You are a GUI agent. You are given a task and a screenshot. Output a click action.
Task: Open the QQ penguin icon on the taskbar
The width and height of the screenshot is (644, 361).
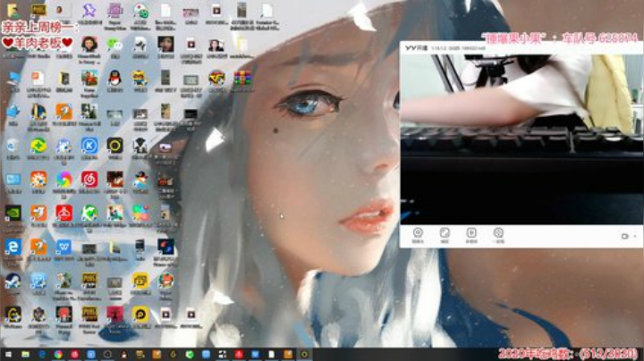(123, 355)
